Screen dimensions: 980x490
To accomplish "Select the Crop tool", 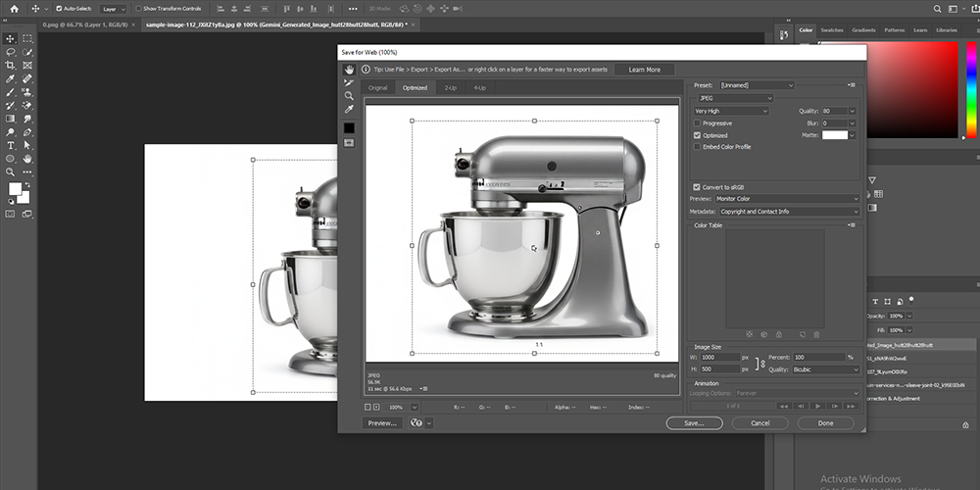I will tap(10, 65).
